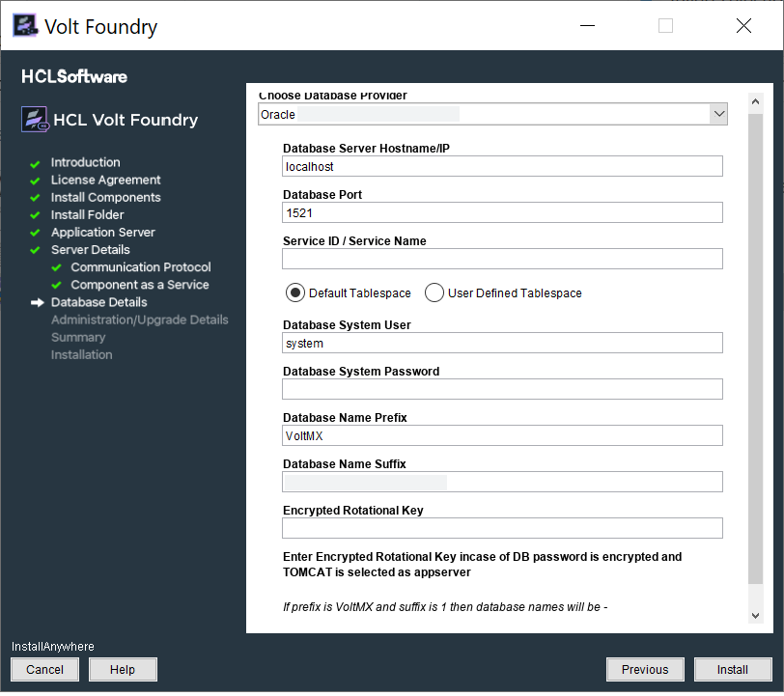Click the checkmark beside Communication Protocol
Image resolution: width=784 pixels, height=696 pixels.
56,267
